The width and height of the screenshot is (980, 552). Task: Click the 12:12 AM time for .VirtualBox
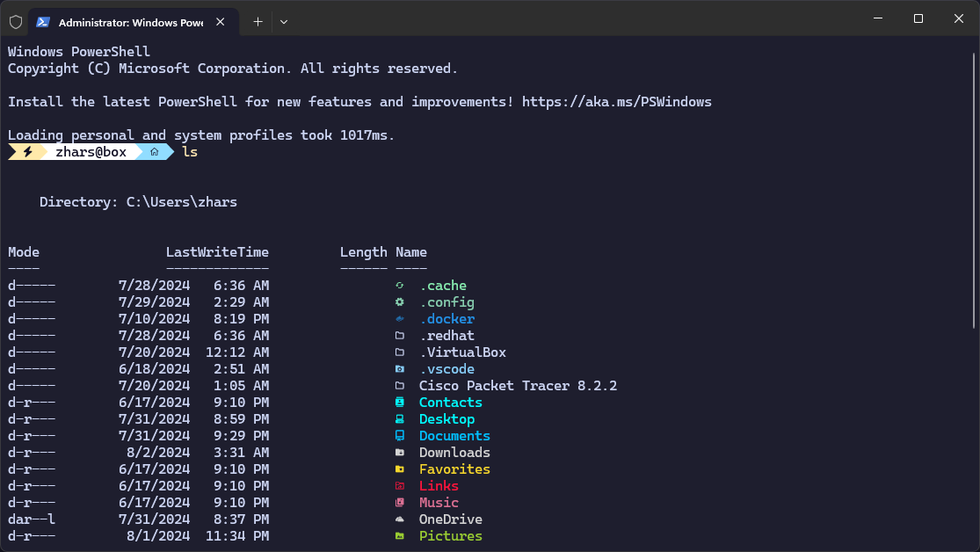(237, 352)
